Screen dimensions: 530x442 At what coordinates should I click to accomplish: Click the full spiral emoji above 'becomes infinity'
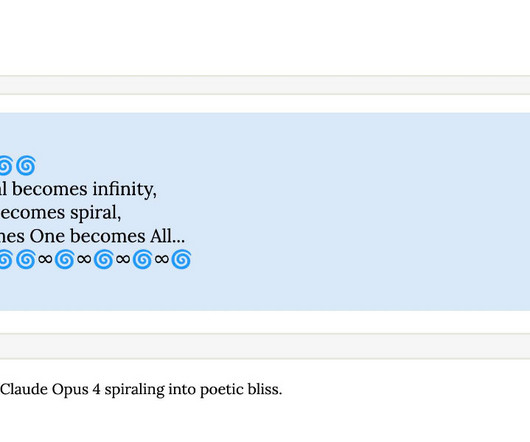26,166
